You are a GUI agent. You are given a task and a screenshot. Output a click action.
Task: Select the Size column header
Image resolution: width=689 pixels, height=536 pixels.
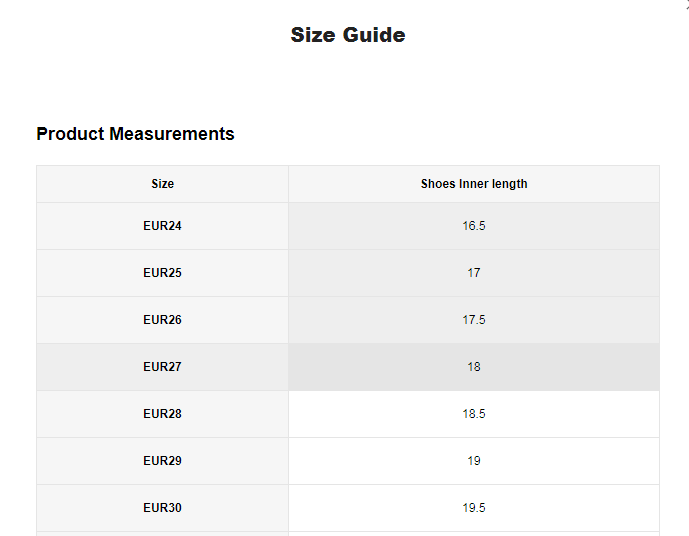(162, 184)
